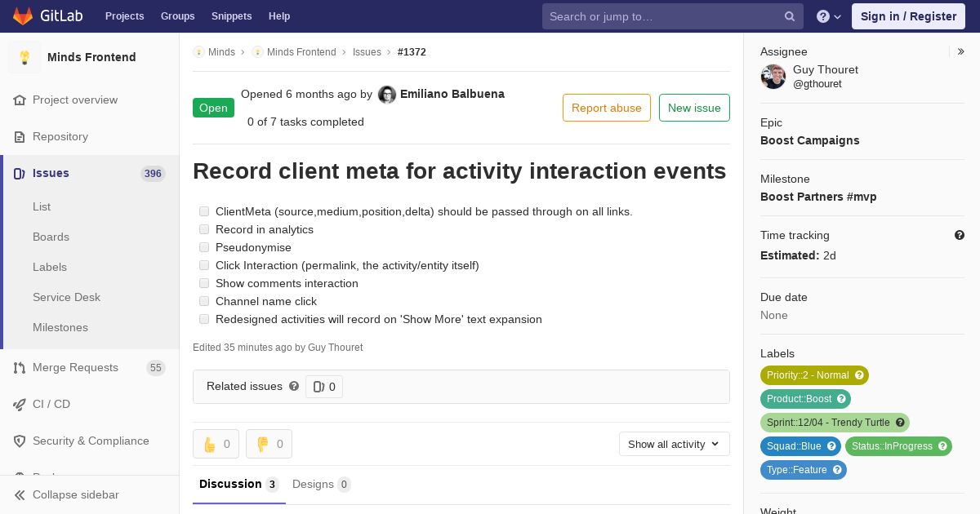This screenshot has height=514, width=980.
Task: Open Service Desk in sidebar
Action: click(66, 298)
